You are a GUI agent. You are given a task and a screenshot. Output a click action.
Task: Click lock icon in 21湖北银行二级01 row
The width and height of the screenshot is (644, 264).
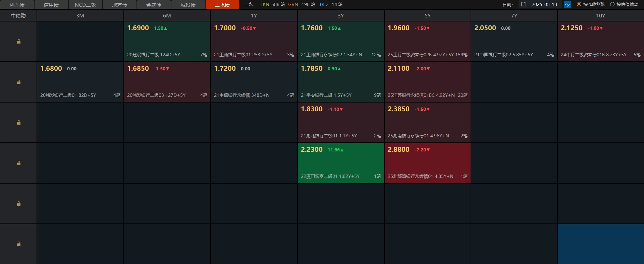[19, 123]
